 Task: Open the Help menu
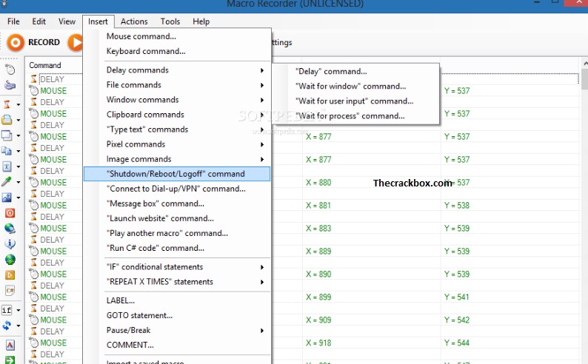coord(201,21)
